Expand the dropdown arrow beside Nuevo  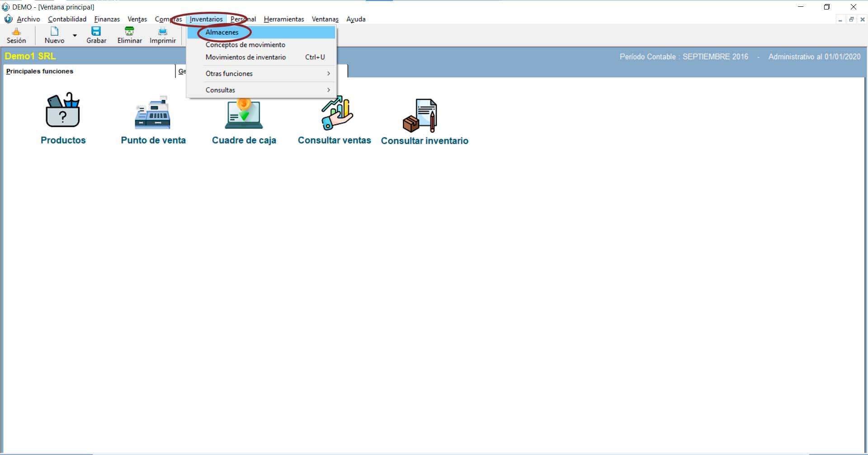[x=75, y=35]
